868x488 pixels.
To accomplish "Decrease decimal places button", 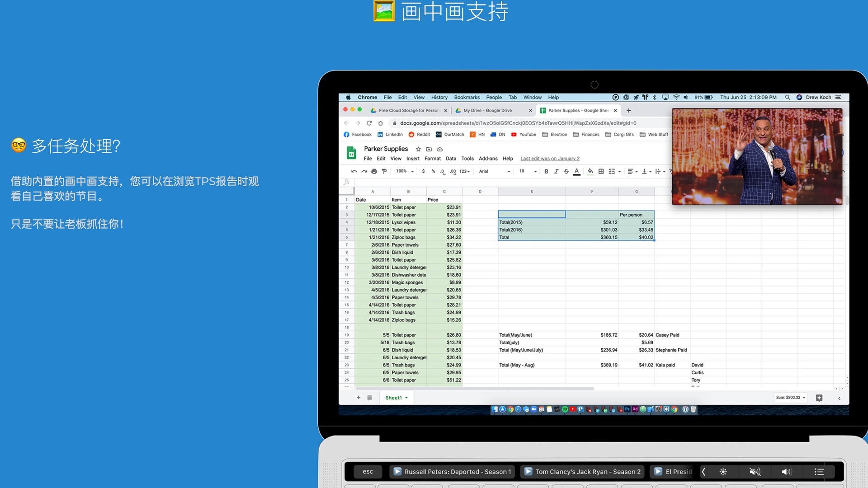I will [x=443, y=171].
